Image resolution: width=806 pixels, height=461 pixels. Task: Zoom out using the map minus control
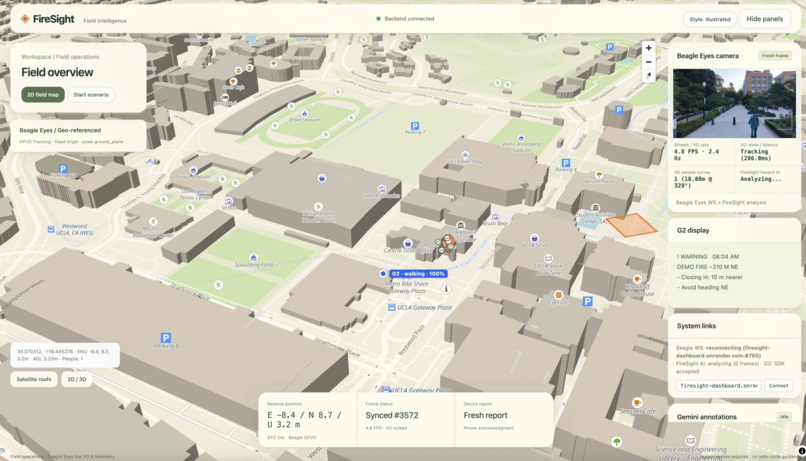tap(649, 62)
